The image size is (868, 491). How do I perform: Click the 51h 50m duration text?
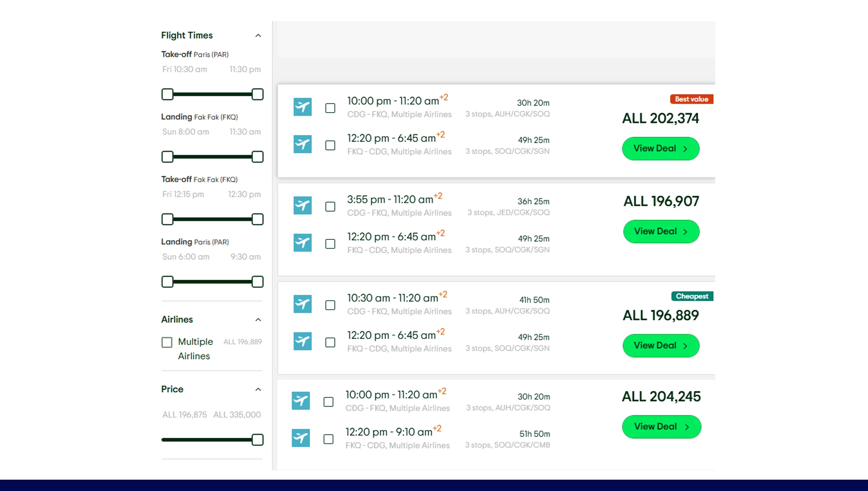point(535,434)
